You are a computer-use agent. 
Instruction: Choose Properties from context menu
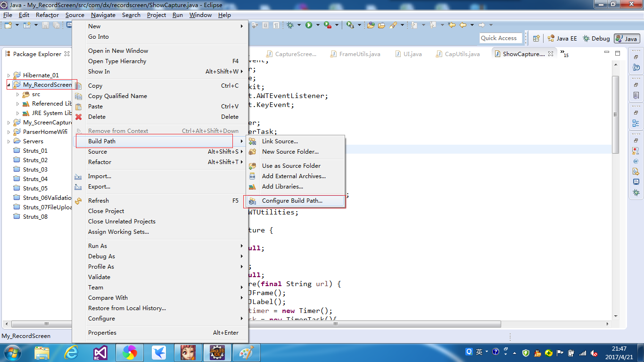[x=159, y=333]
